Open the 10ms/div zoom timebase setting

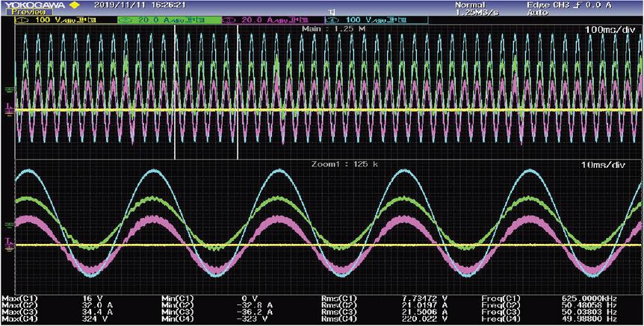click(x=614, y=163)
